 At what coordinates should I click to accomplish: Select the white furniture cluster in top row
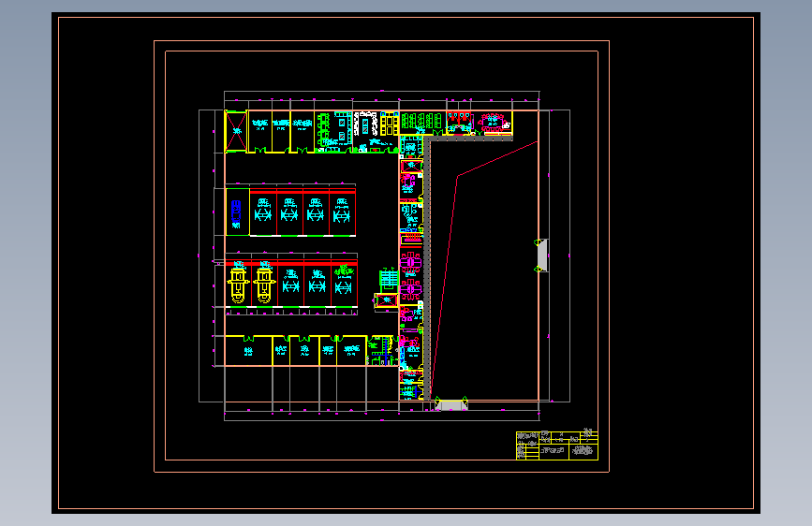[x=366, y=124]
